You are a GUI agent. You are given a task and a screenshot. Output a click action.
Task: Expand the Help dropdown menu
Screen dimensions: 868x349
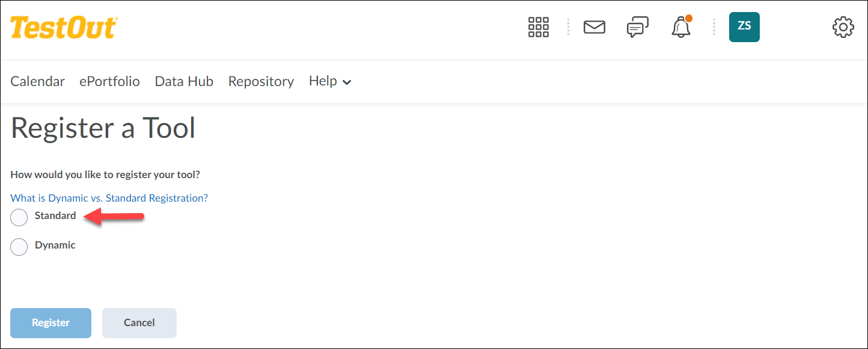coord(329,81)
